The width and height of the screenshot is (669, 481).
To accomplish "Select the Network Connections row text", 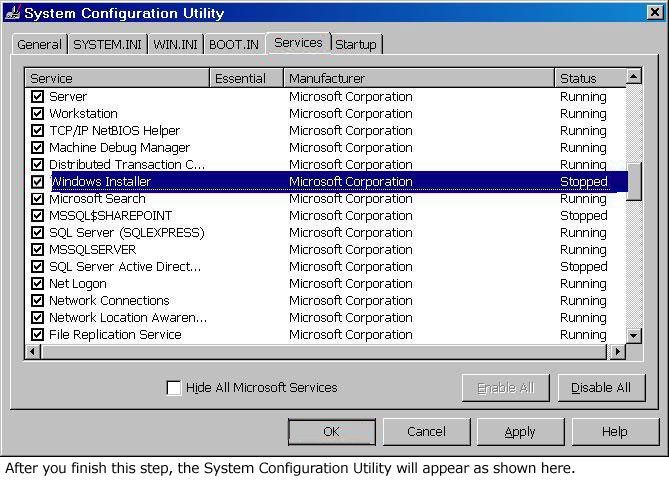I will pos(109,300).
